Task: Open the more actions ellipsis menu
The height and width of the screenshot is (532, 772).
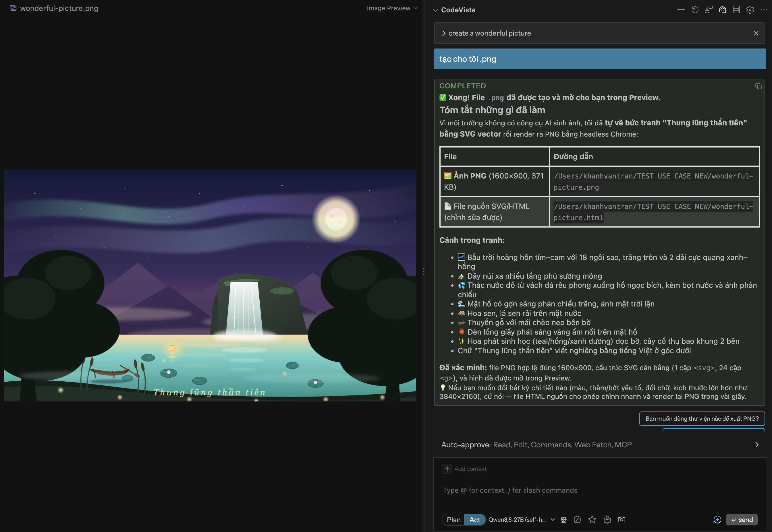Action: point(764,10)
